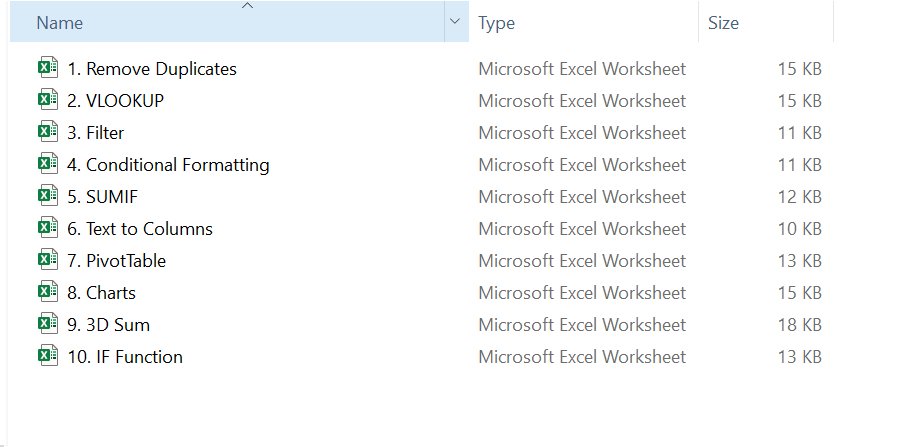Image resolution: width=903 pixels, height=447 pixels.
Task: Click the type text of the 1. Remove Duplicates row
Action: coord(582,69)
